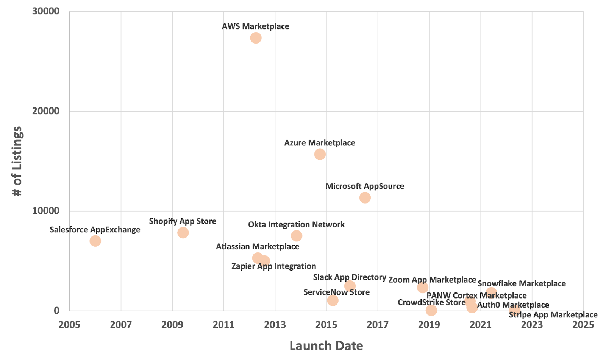Image resolution: width=606 pixels, height=364 pixels.
Task: Select the Azure Marketplace data point
Action: click(x=320, y=154)
